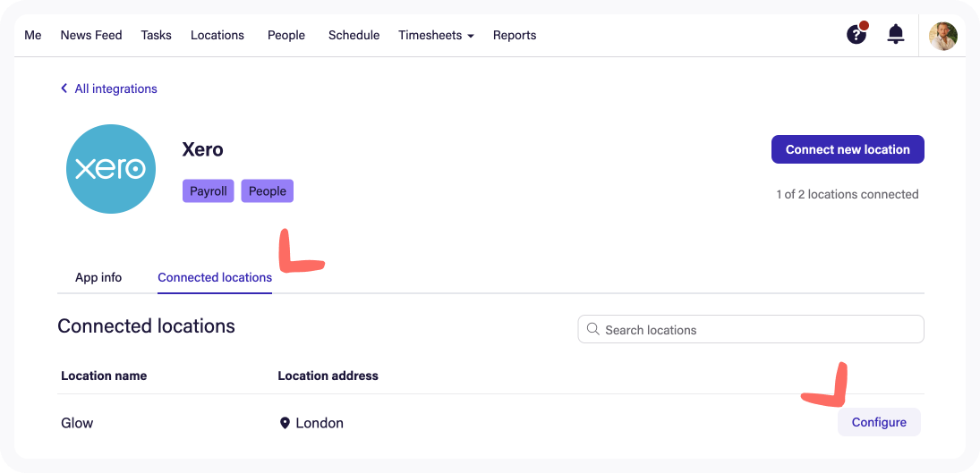980x473 pixels.
Task: Click the Xero heading
Action: coord(202,149)
